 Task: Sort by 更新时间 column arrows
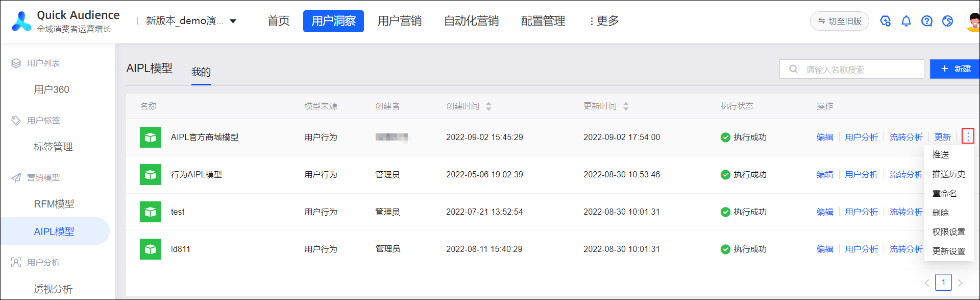point(626,106)
